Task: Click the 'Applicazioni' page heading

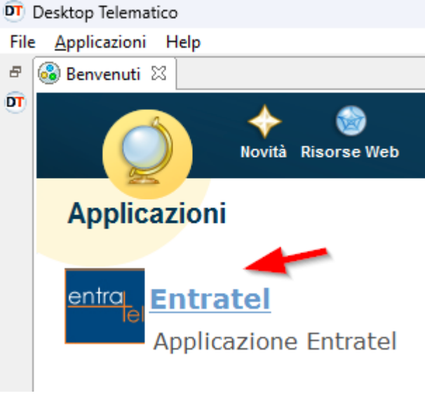Action: click(x=147, y=214)
